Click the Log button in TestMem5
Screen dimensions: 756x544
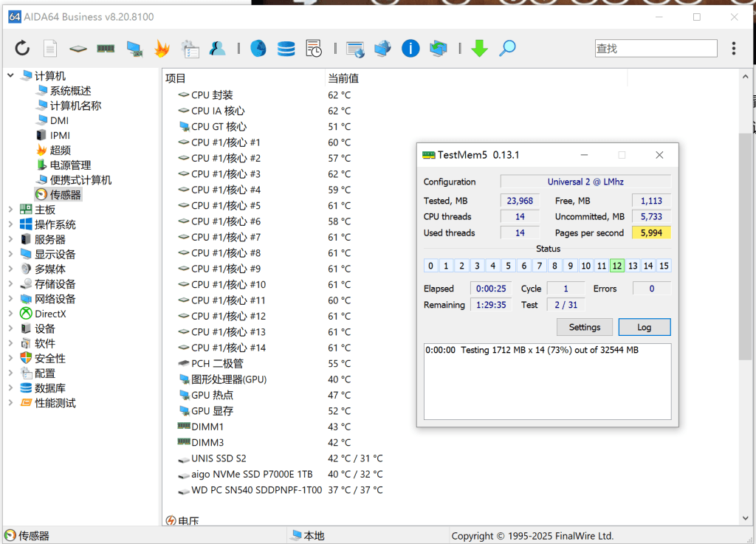tap(644, 327)
